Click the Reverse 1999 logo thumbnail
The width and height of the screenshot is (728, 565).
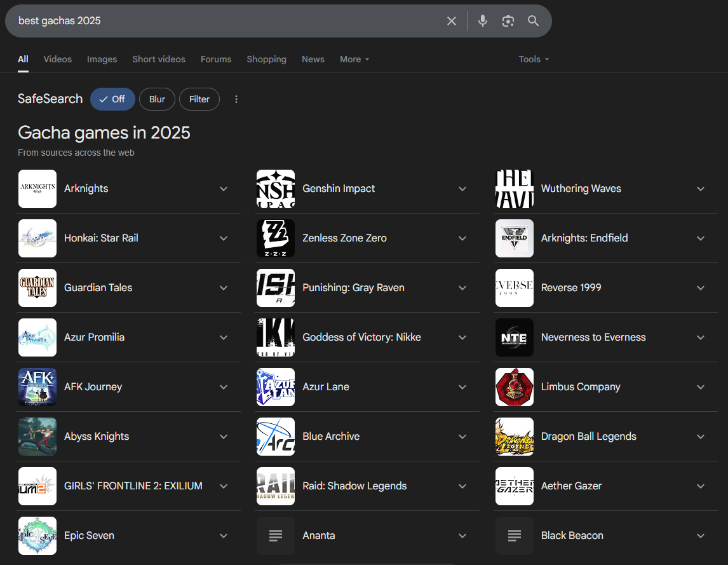coord(515,288)
